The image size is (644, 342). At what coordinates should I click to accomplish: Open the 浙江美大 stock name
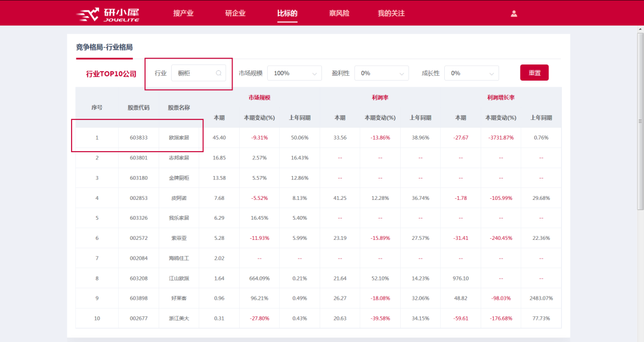[179, 319]
